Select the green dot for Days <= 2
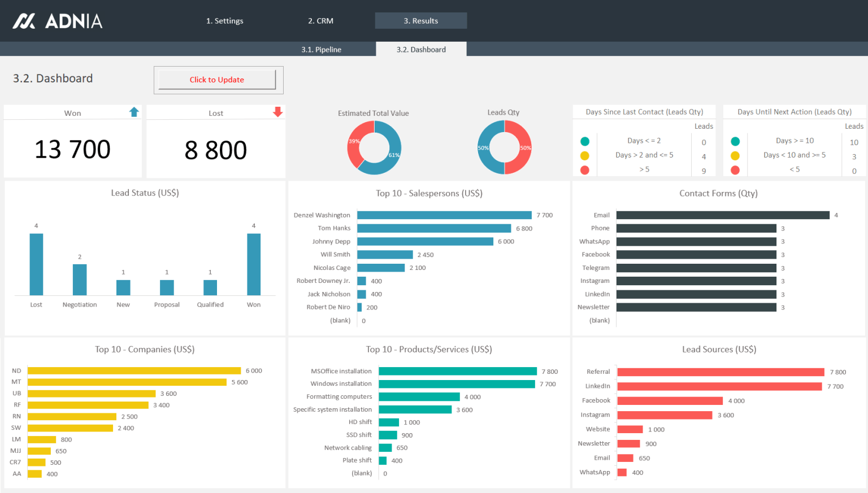 tap(585, 141)
